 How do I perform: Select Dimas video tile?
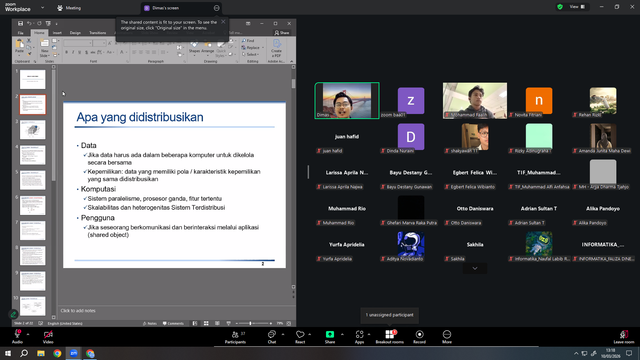(347, 100)
